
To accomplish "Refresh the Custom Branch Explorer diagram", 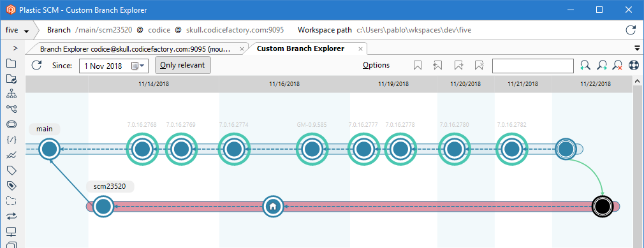I will 37,65.
